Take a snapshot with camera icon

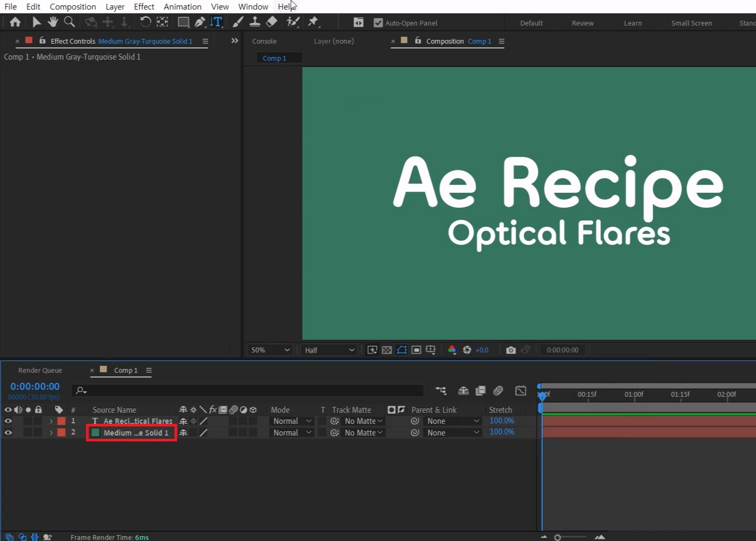pos(510,350)
